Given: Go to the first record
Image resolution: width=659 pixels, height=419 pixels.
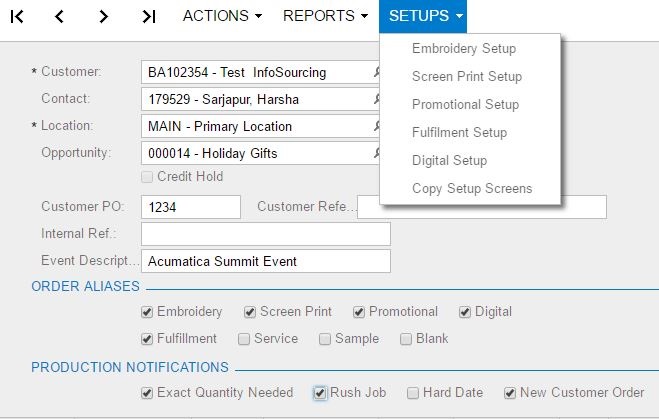Looking at the screenshot, I should coord(17,17).
